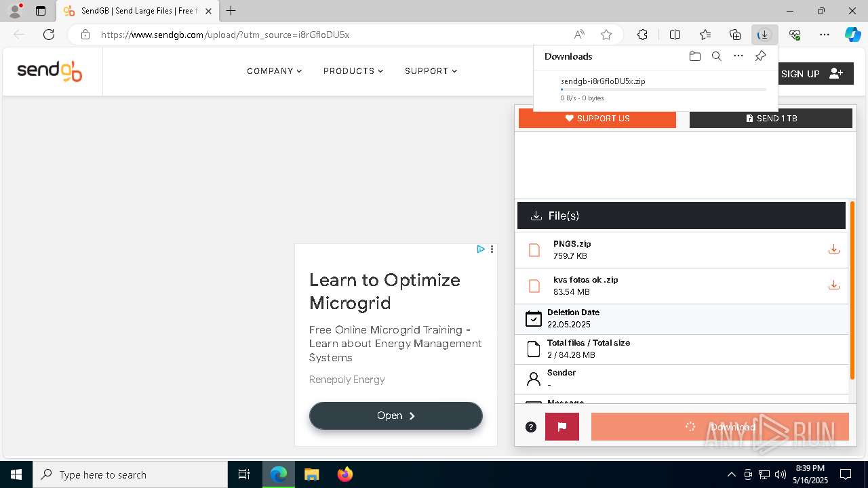Click the ad's Open button

396,415
